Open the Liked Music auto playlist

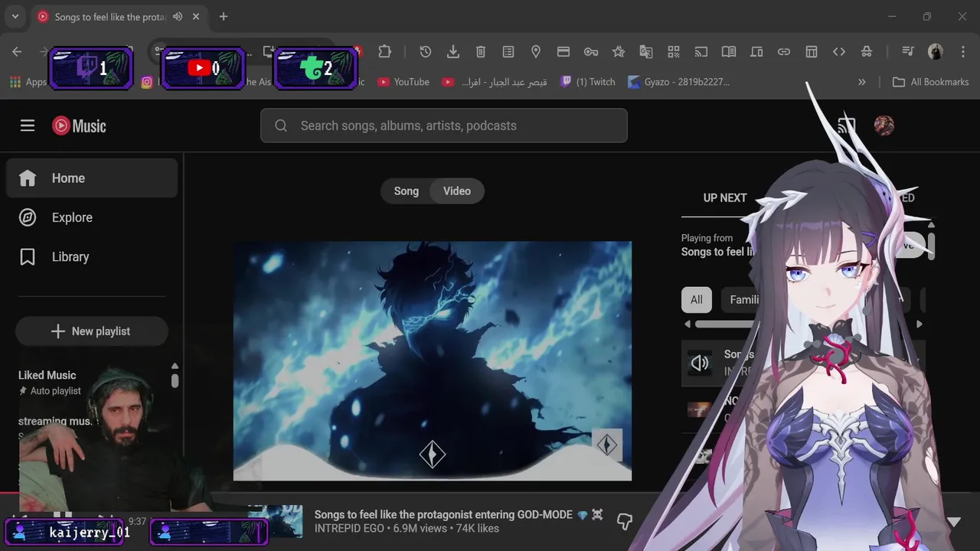pos(51,383)
